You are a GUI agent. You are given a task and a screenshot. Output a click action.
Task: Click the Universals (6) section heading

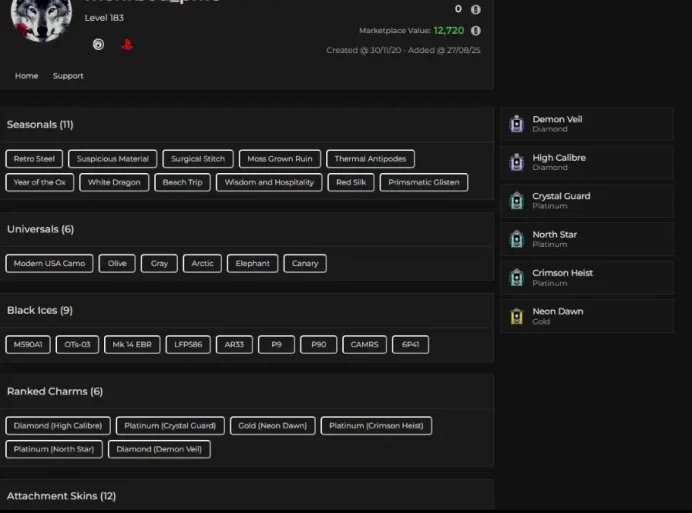[x=41, y=229]
